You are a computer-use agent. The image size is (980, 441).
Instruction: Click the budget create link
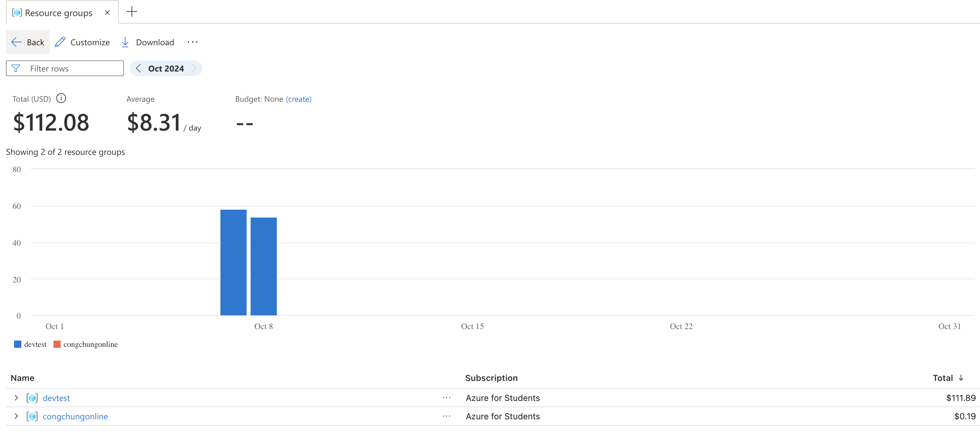tap(299, 99)
